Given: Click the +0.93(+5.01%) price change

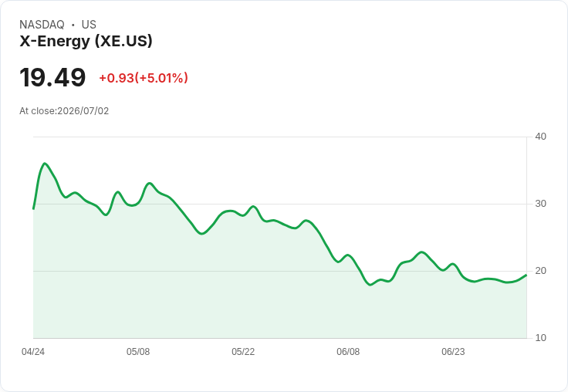Looking at the screenshot, I should 144,78.
